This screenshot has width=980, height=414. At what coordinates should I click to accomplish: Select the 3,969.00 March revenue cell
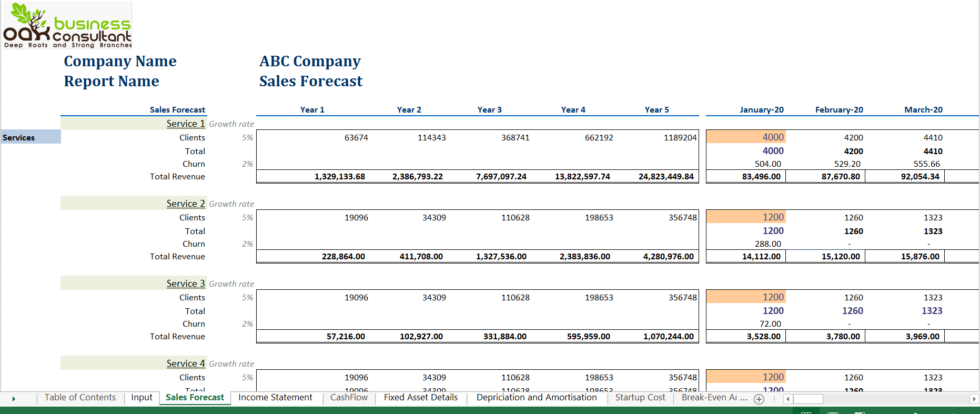[x=923, y=336]
